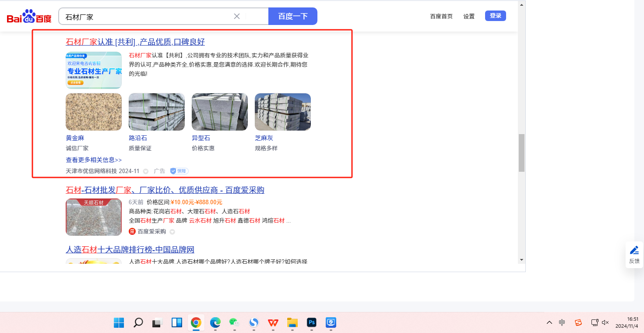Image resolution: width=644 pixels, height=333 pixels.
Task: Expand the dropdown arrow beside 天津市优信网络科技 2024-11
Action: [x=146, y=171]
